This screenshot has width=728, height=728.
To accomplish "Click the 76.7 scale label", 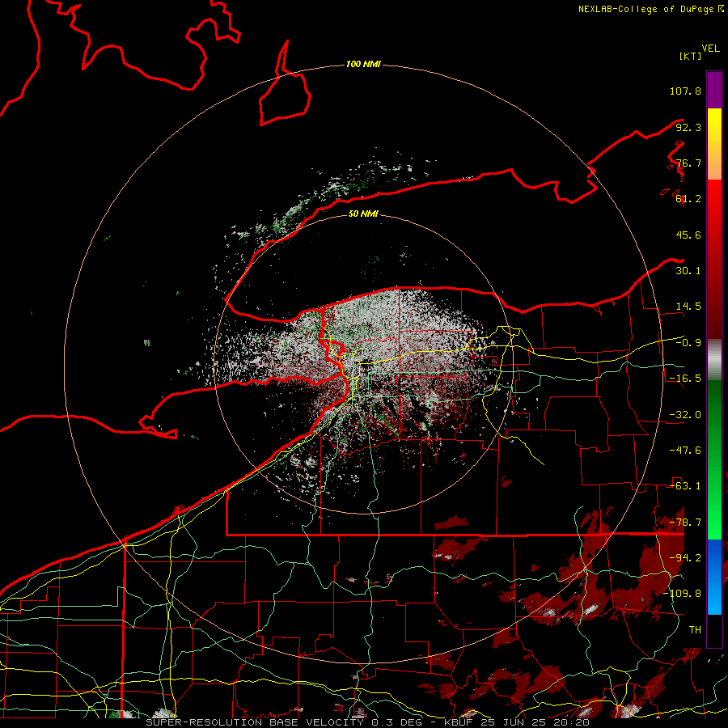I will [x=688, y=163].
